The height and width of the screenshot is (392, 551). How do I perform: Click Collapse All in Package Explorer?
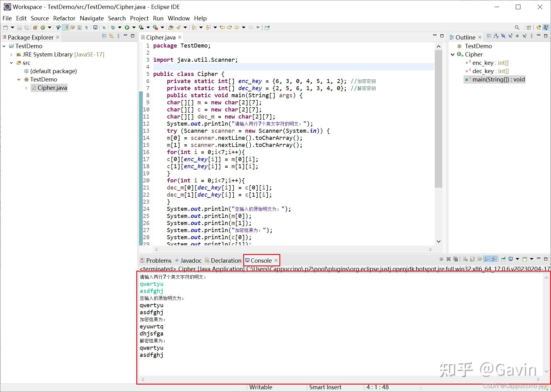tap(104, 36)
